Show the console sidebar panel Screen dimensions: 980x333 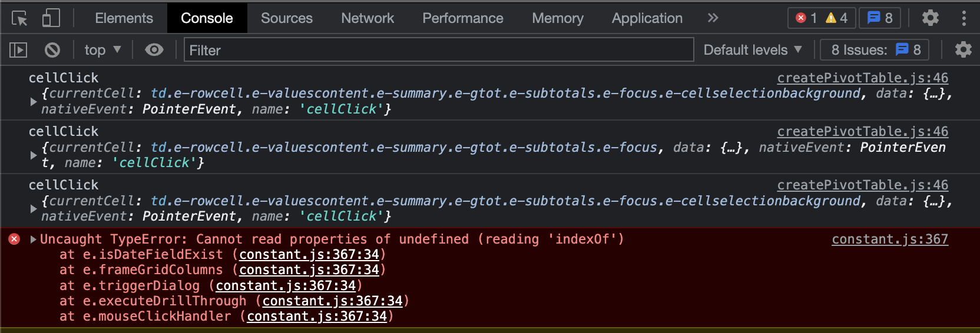[18, 50]
